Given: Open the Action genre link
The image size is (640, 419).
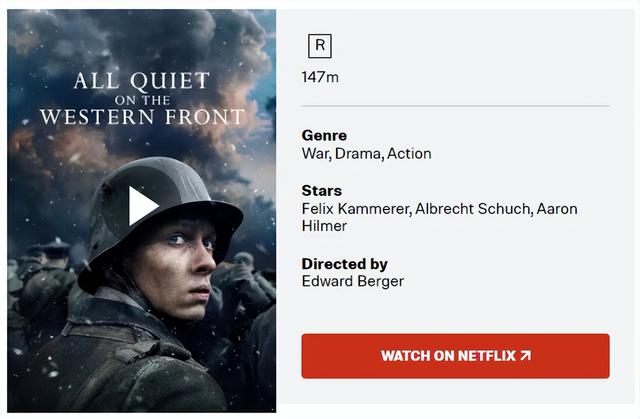Looking at the screenshot, I should coord(409,154).
